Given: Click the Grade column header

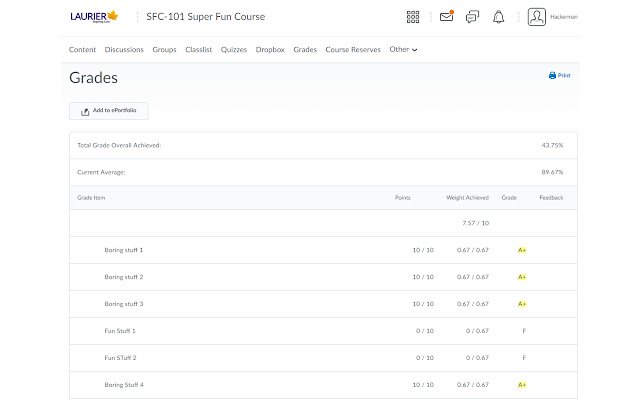Looking at the screenshot, I should pyautogui.click(x=509, y=198).
